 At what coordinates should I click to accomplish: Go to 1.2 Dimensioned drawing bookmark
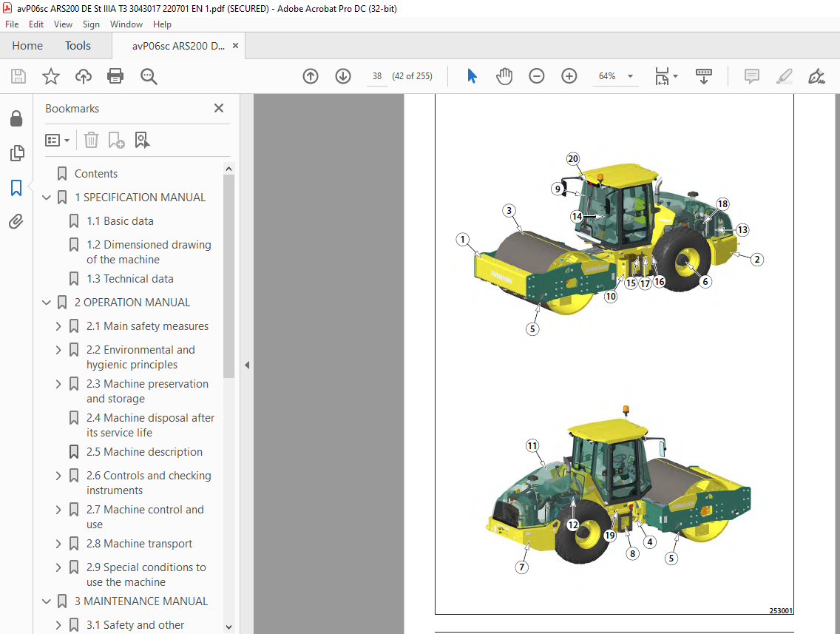point(149,252)
